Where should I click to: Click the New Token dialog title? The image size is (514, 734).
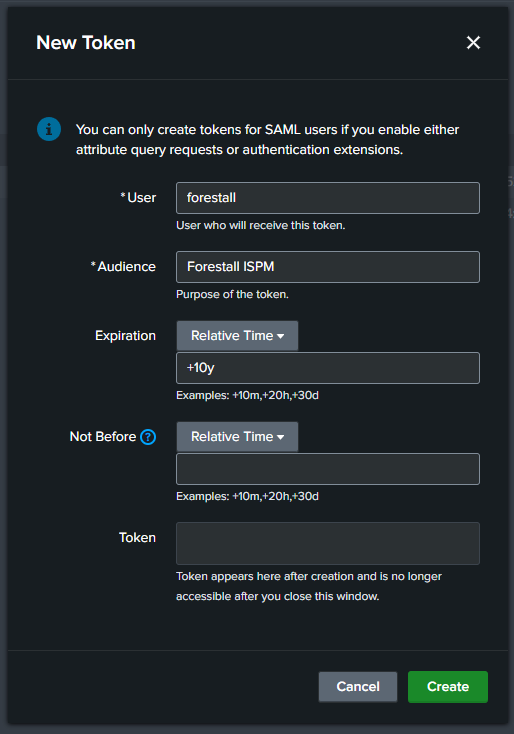coord(86,43)
